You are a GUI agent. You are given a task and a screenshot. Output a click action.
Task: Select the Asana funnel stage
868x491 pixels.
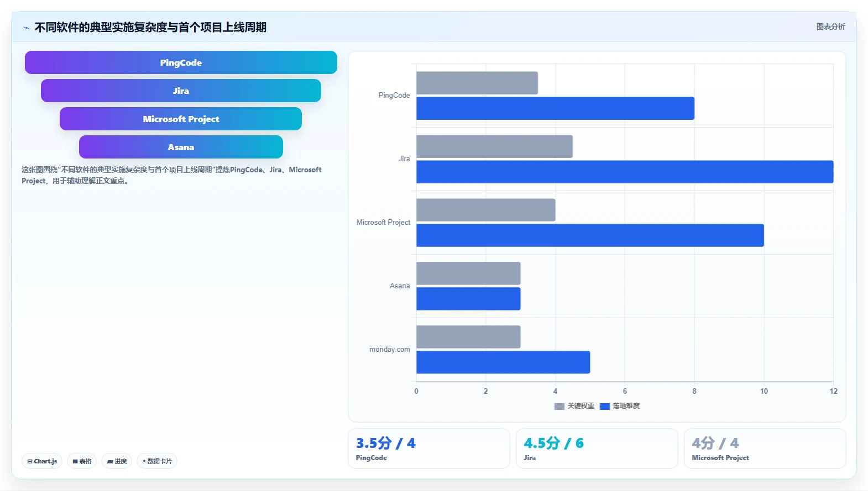[181, 147]
